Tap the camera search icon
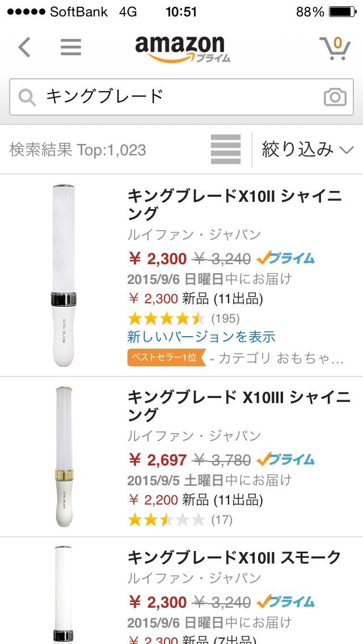The height and width of the screenshot is (644, 363). [x=335, y=97]
